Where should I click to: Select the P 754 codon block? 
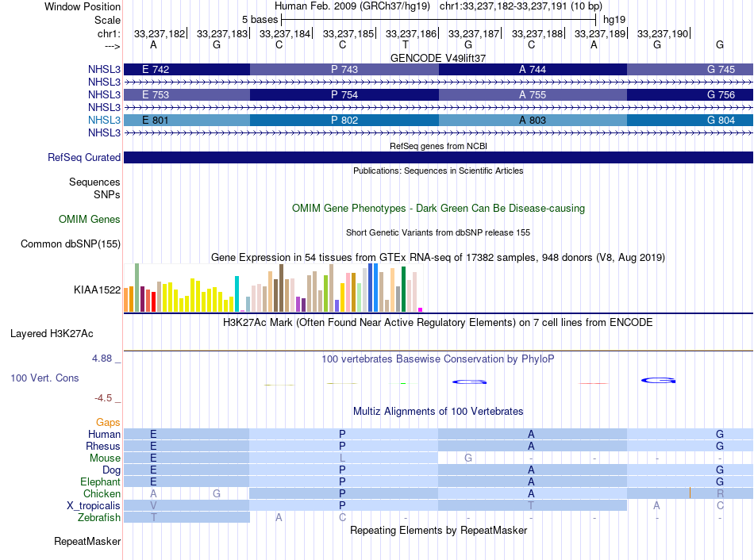344,94
